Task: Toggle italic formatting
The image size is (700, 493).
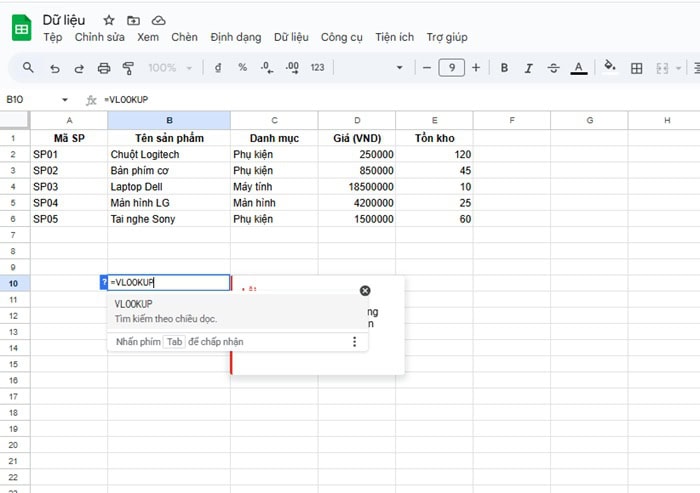Action: 529,68
